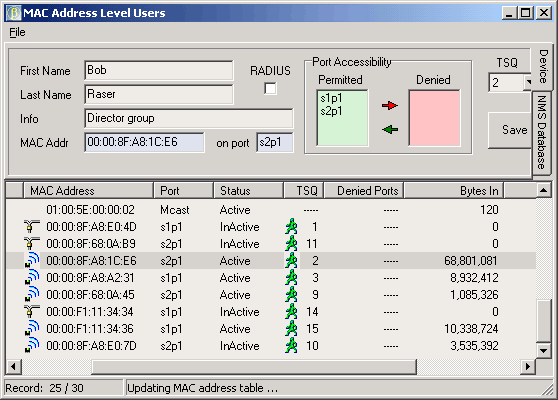Switch to the Device side tab
558x400 pixels.
point(543,67)
